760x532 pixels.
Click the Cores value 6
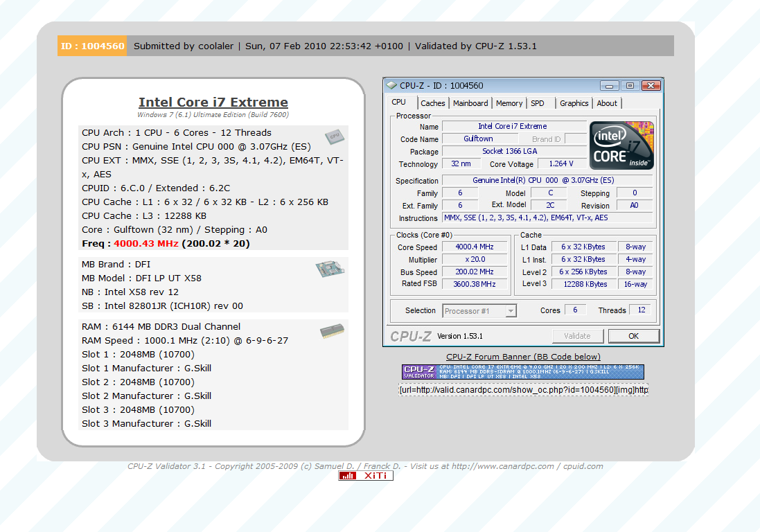tap(575, 310)
